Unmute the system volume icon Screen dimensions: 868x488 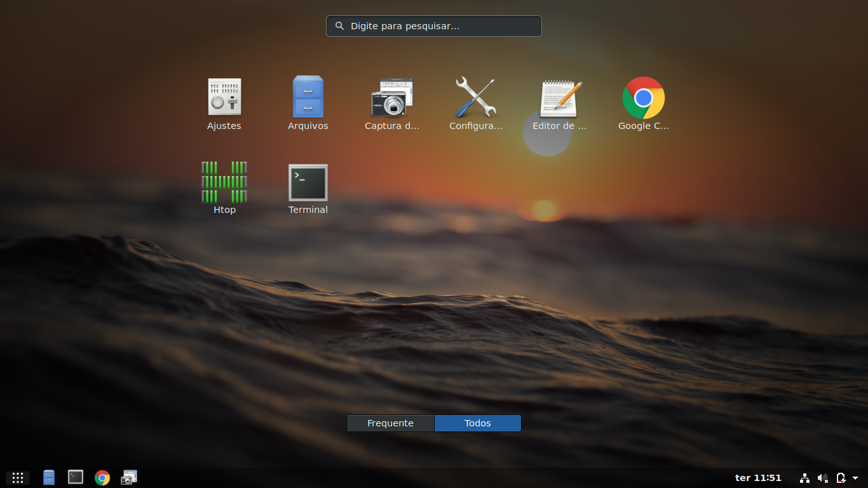tap(822, 477)
